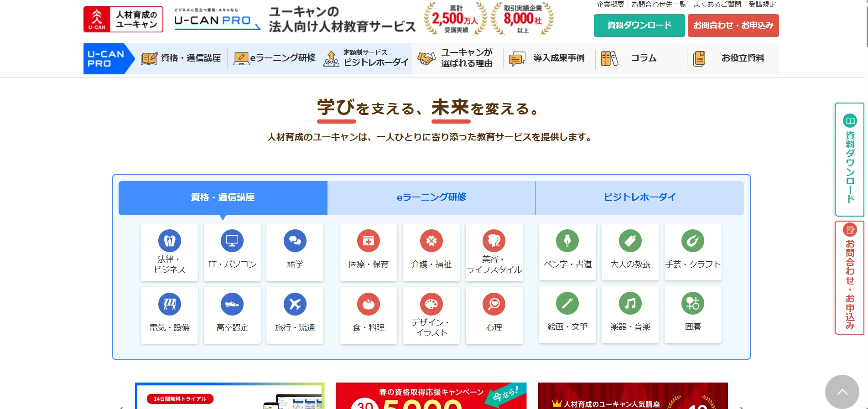868x409 pixels.
Task: Open the デザイン・イラスト palette icon
Action: 431,304
